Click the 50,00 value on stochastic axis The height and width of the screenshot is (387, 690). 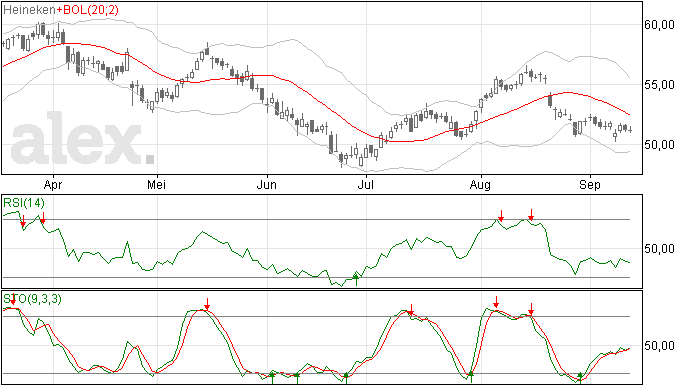(659, 346)
